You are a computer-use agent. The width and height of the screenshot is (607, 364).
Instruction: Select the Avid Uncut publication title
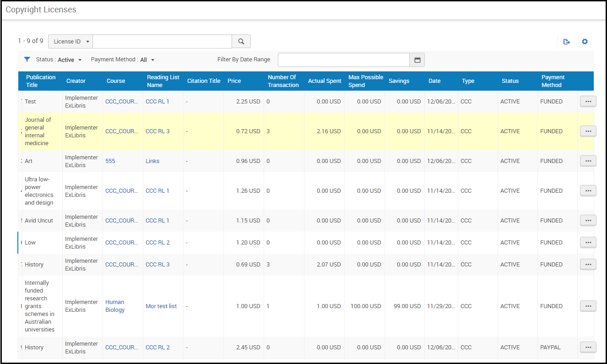[x=39, y=221]
